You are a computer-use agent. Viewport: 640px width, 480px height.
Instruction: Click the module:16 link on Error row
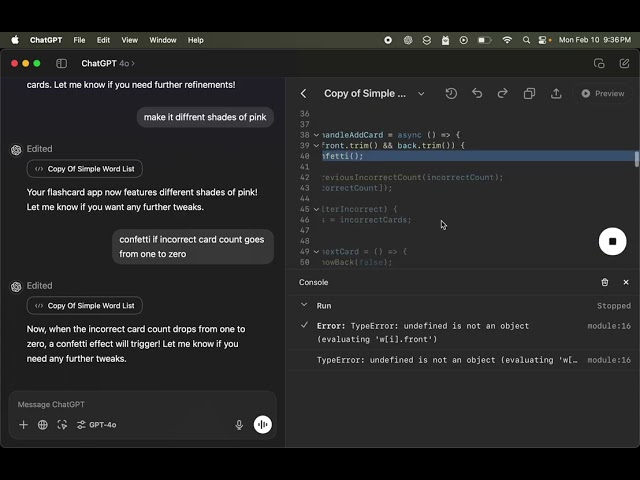[x=609, y=326]
